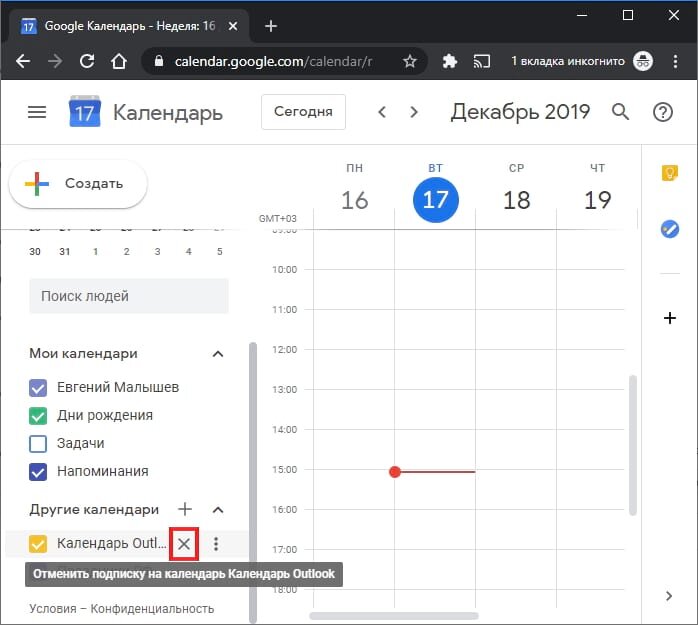
Task: Click the 1 вкладка инкогнито label
Action: coord(568,61)
